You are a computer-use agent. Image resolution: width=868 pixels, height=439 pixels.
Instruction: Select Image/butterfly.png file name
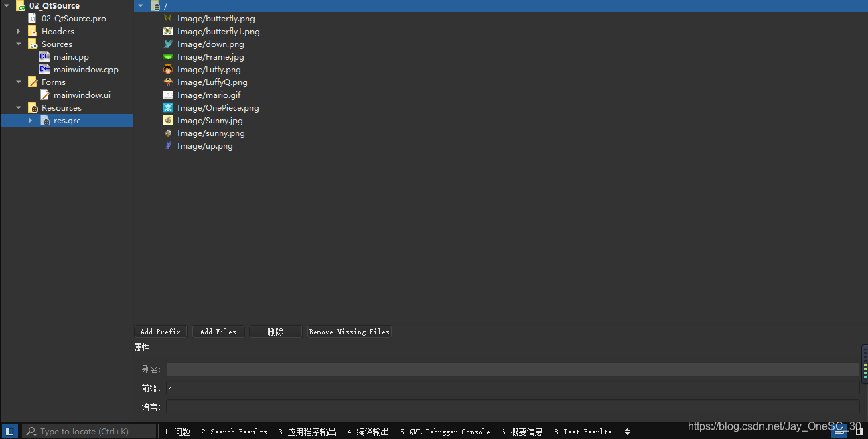point(216,19)
